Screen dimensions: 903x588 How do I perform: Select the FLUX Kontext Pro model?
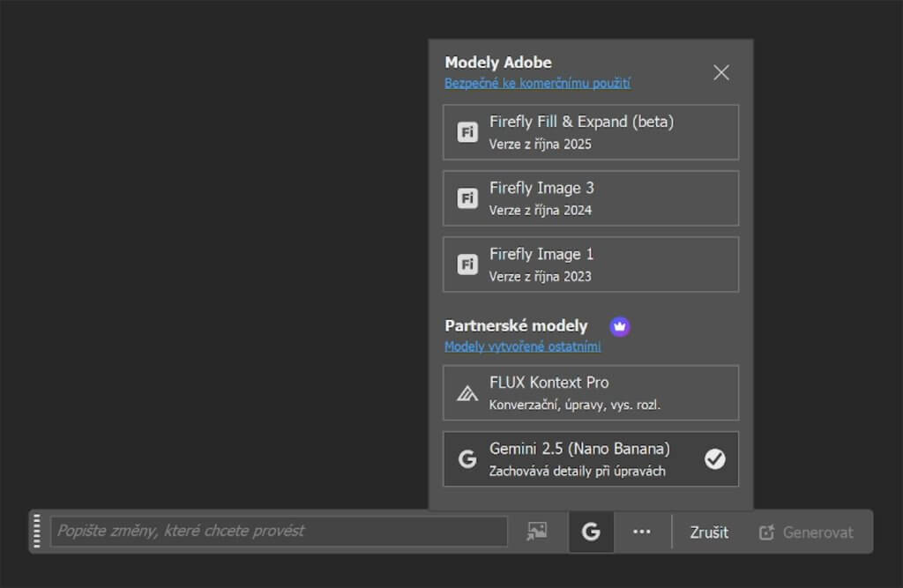[x=590, y=393]
